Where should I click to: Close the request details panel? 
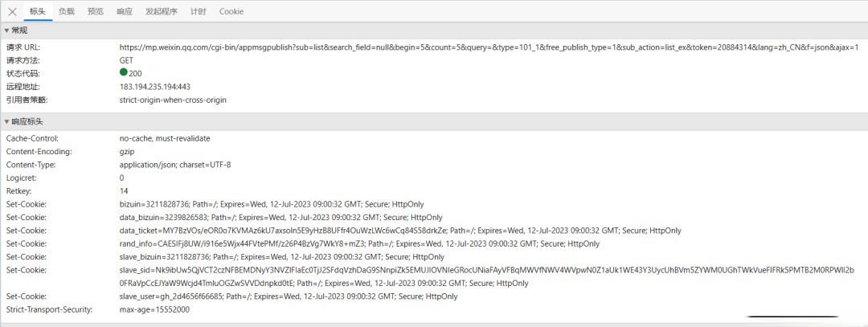pos(12,11)
